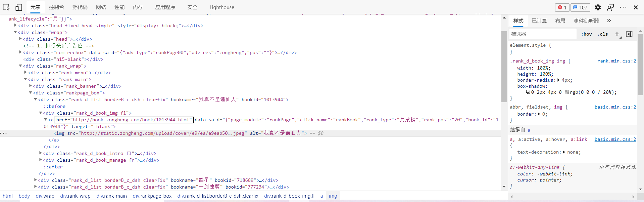The width and height of the screenshot is (644, 202).
Task: Open basic.min.css:2 link beside abbr, fieldset, img rule
Action: coord(615,107)
